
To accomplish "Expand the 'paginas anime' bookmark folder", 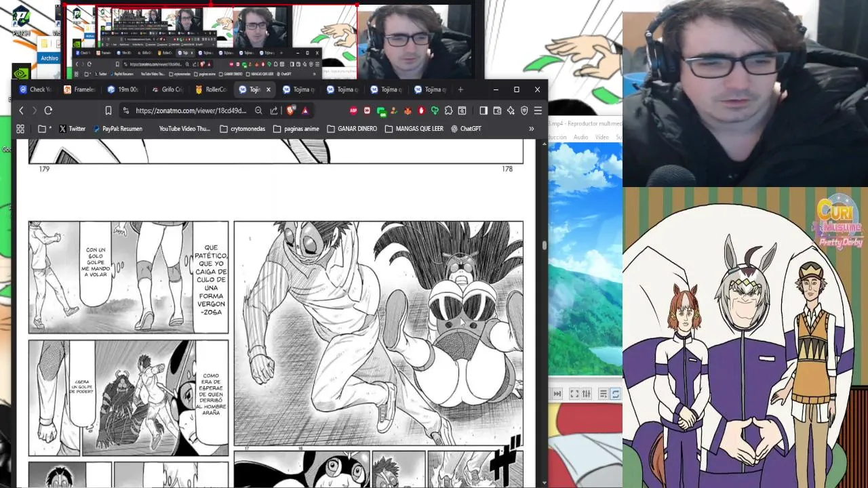I will 296,129.
